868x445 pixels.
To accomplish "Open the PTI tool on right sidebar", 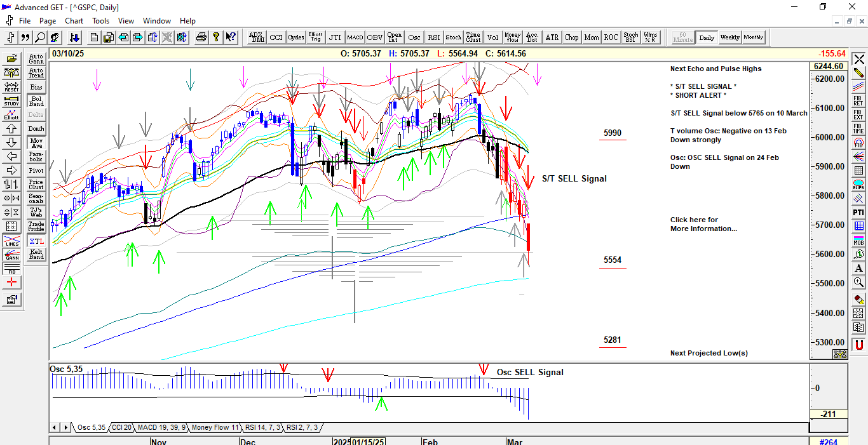I will 858,212.
